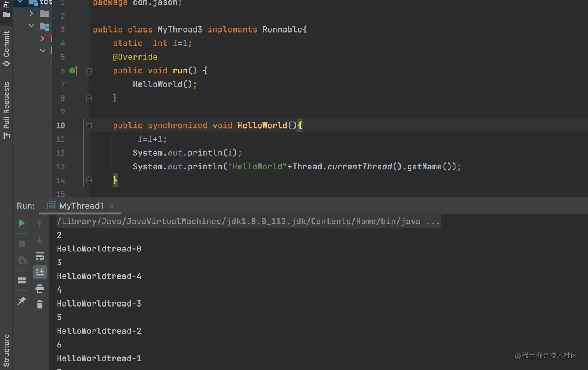Viewport: 588px width, 370px height.
Task: Collapse HelloWorld() method fold on line 10
Action: pos(89,126)
